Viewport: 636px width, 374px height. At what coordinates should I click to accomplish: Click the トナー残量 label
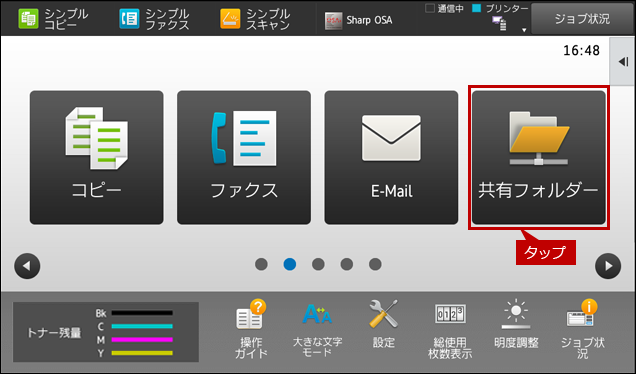pos(54,333)
